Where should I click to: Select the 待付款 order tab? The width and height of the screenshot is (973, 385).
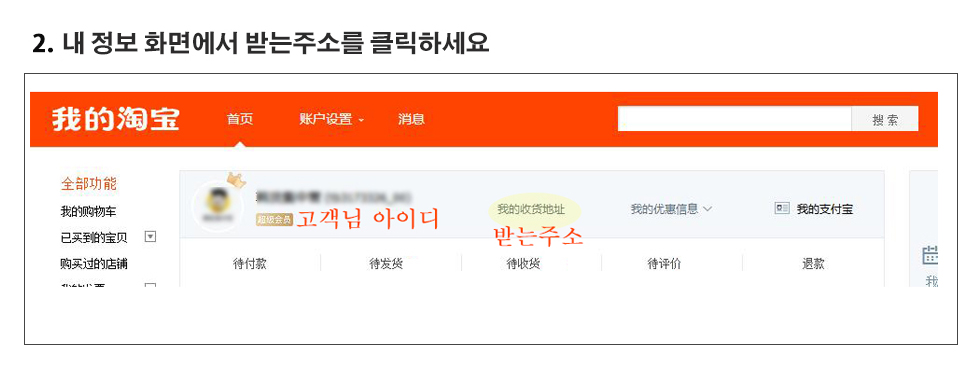pos(250,264)
